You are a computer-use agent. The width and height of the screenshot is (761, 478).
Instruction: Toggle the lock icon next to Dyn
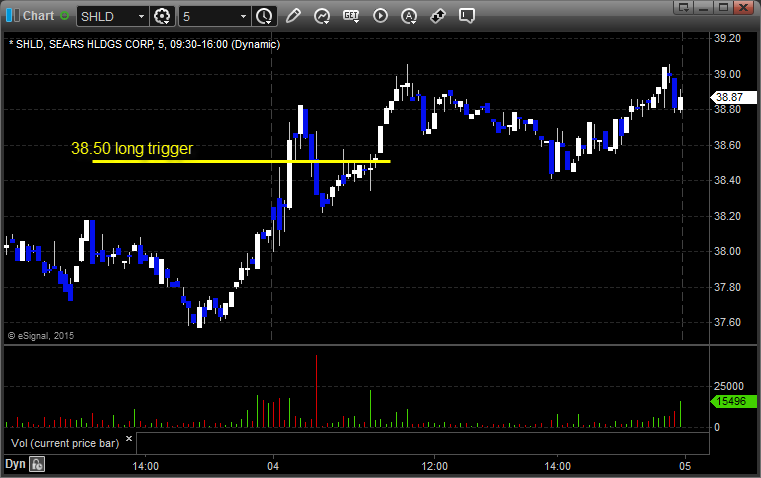coord(37,464)
